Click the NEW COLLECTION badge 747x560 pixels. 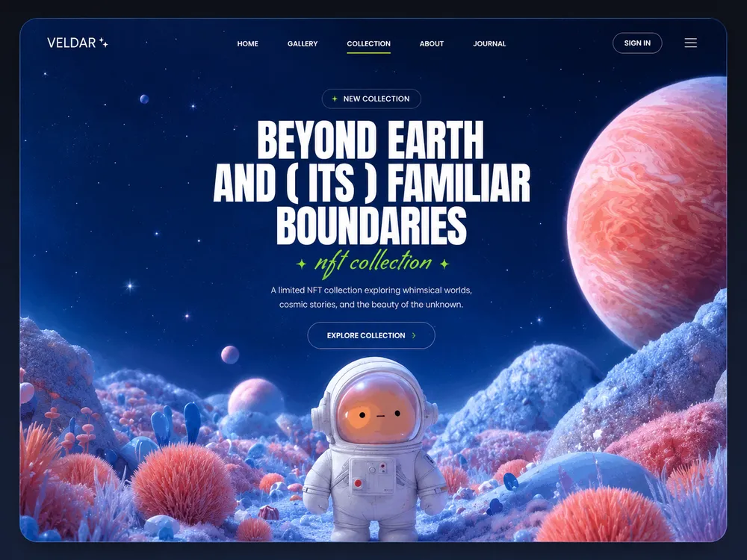point(371,99)
